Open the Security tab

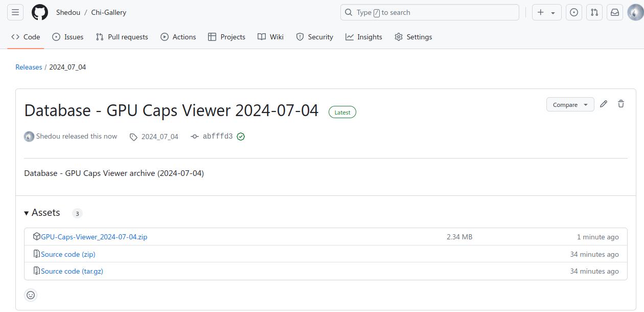pyautogui.click(x=314, y=37)
